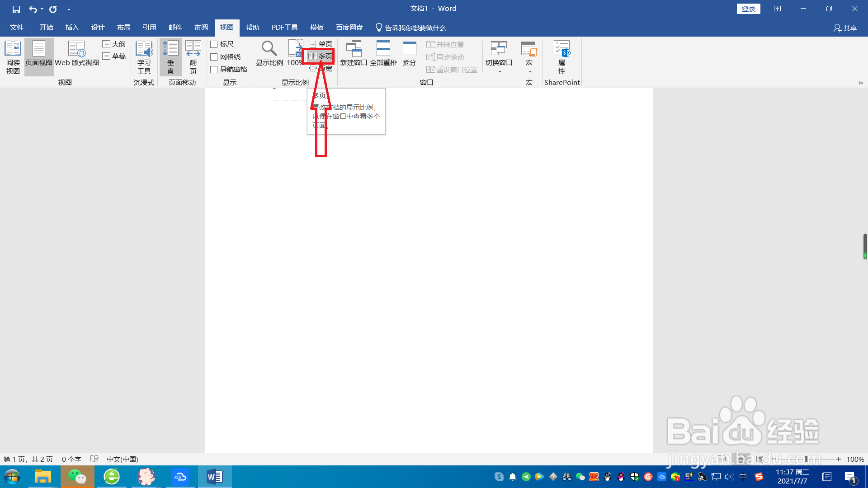Open the Insert ribbon tab

click(72, 28)
